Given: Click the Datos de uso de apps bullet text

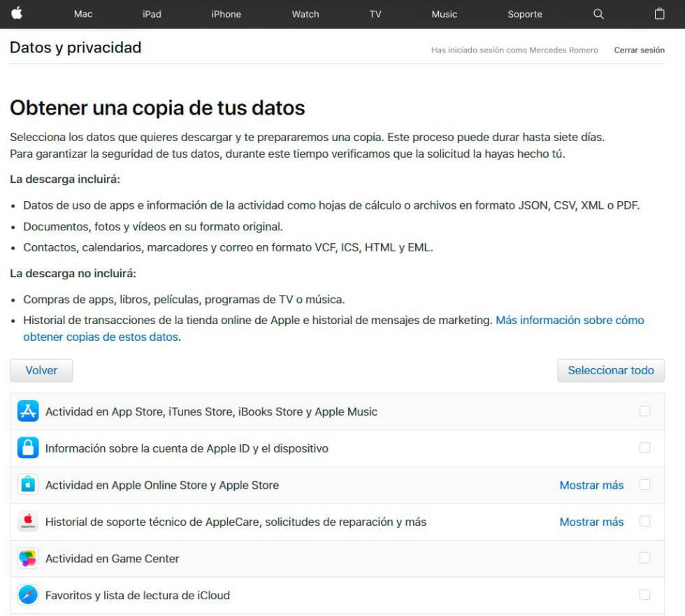Looking at the screenshot, I should tap(331, 205).
